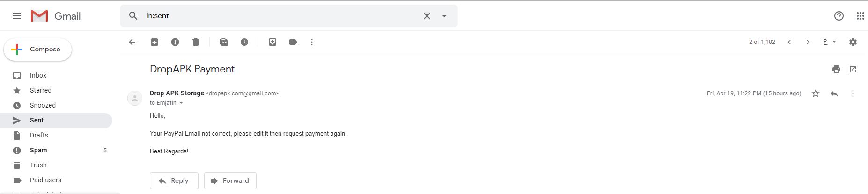868x194 pixels.
Task: Open the Labels icon in toolbar
Action: pos(293,42)
